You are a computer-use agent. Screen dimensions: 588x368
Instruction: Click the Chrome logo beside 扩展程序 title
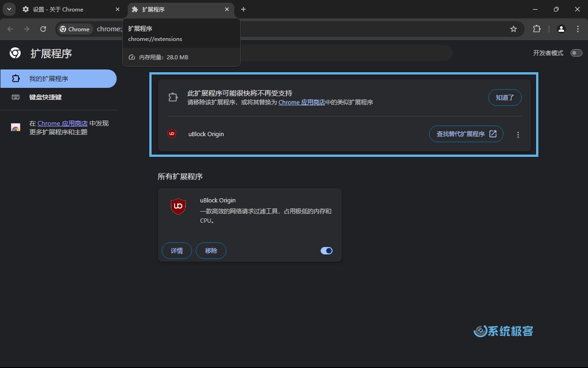pyautogui.click(x=15, y=53)
